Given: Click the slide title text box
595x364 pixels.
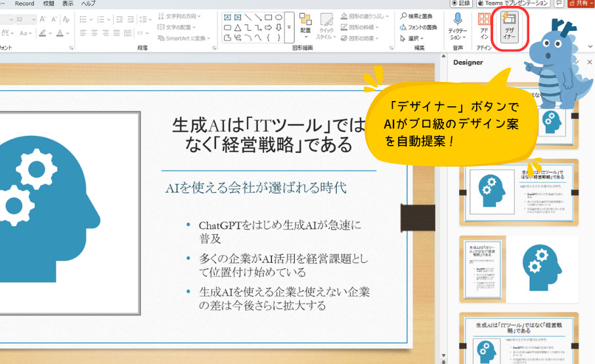Looking at the screenshot, I should [269, 135].
